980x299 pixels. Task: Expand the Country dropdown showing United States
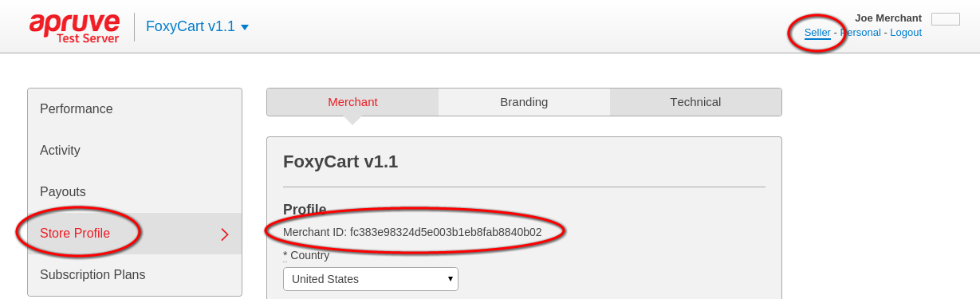tap(371, 279)
